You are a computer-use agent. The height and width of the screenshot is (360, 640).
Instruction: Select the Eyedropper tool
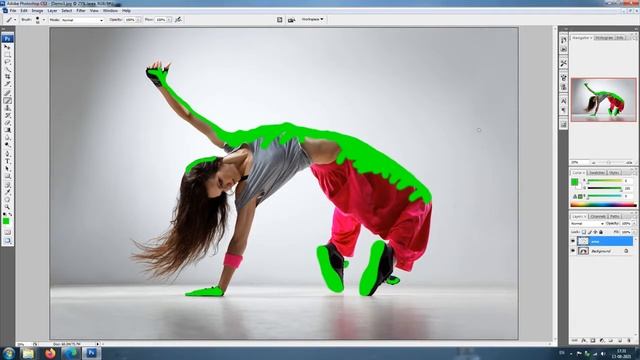(7, 192)
